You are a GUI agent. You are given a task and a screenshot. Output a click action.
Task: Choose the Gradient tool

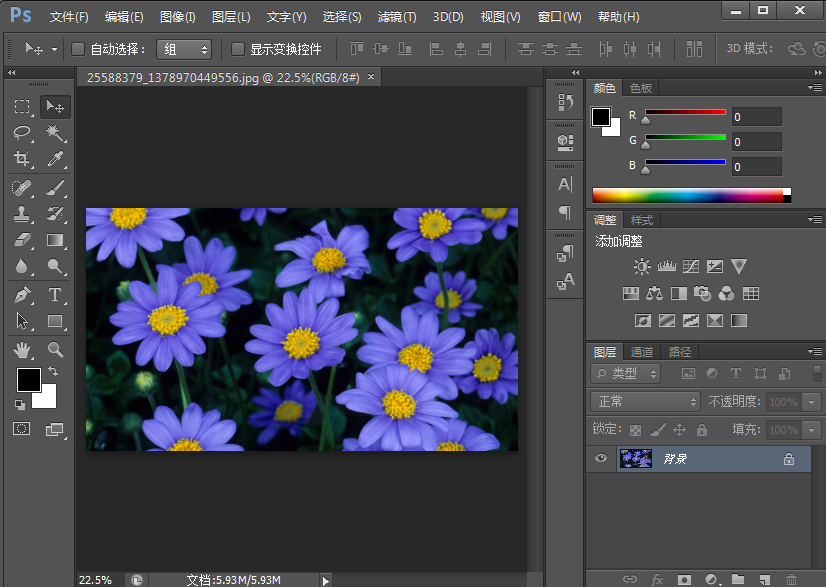pyautogui.click(x=55, y=240)
